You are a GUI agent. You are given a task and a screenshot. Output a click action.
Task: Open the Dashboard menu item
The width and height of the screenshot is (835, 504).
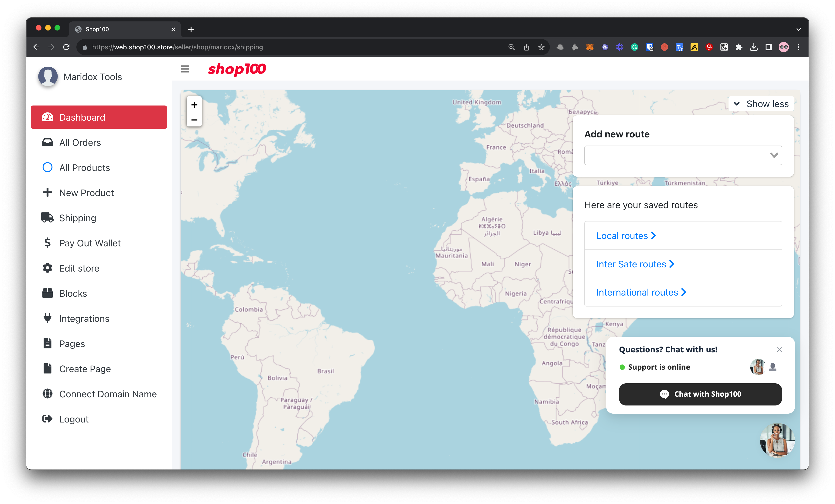[99, 117]
